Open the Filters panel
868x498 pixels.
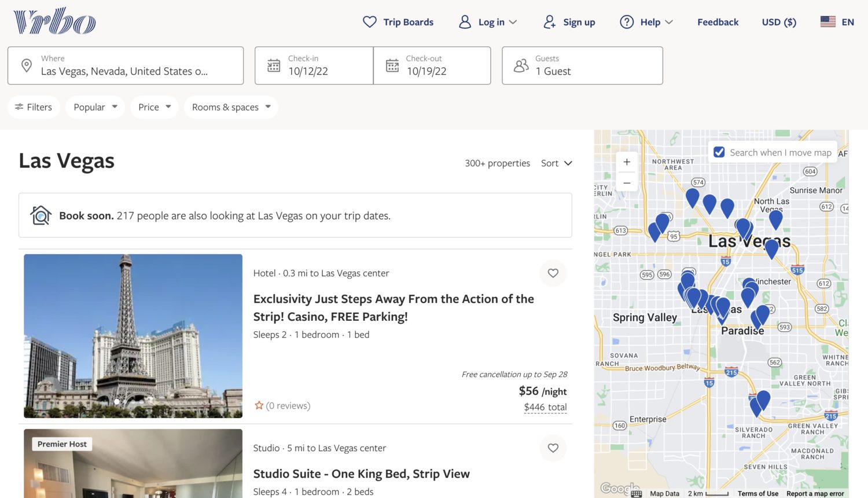click(33, 107)
